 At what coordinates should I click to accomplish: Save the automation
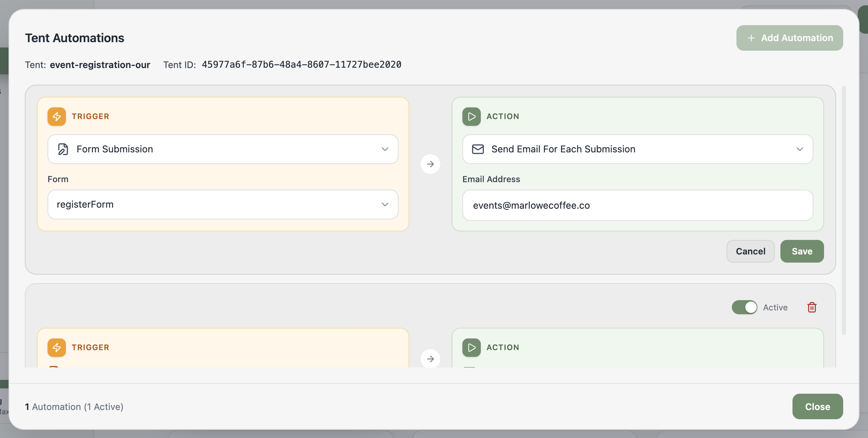pos(802,251)
